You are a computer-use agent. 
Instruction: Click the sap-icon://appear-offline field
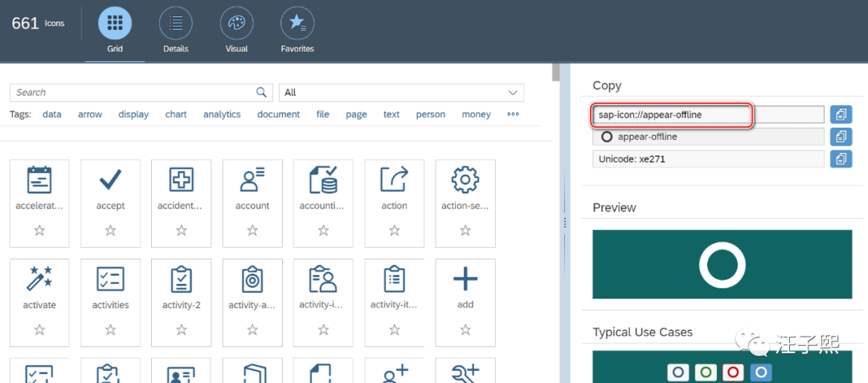pos(709,114)
